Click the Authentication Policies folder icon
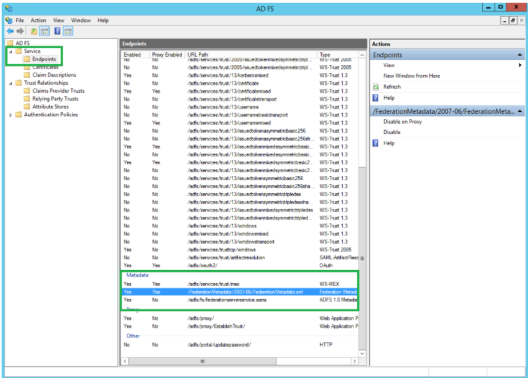Image resolution: width=532 pixels, height=378 pixels. click(18, 114)
